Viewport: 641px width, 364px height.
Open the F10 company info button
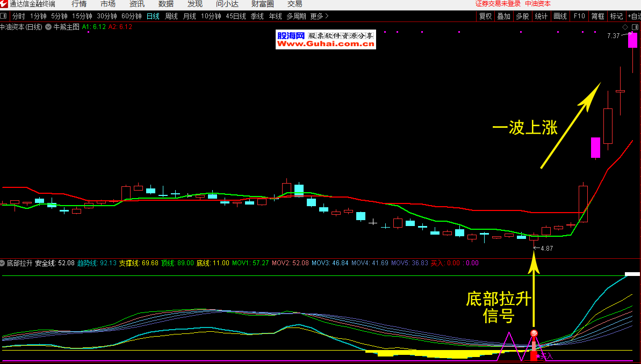click(579, 16)
